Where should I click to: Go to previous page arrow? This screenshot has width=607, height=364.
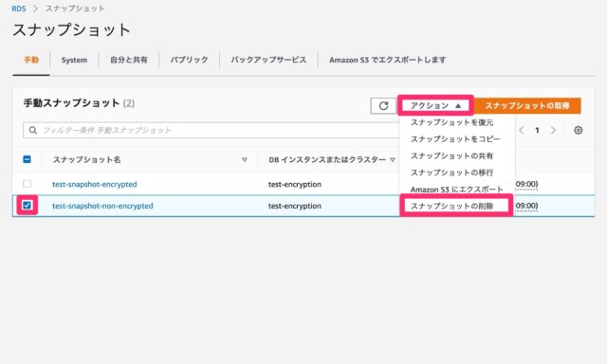(x=522, y=131)
